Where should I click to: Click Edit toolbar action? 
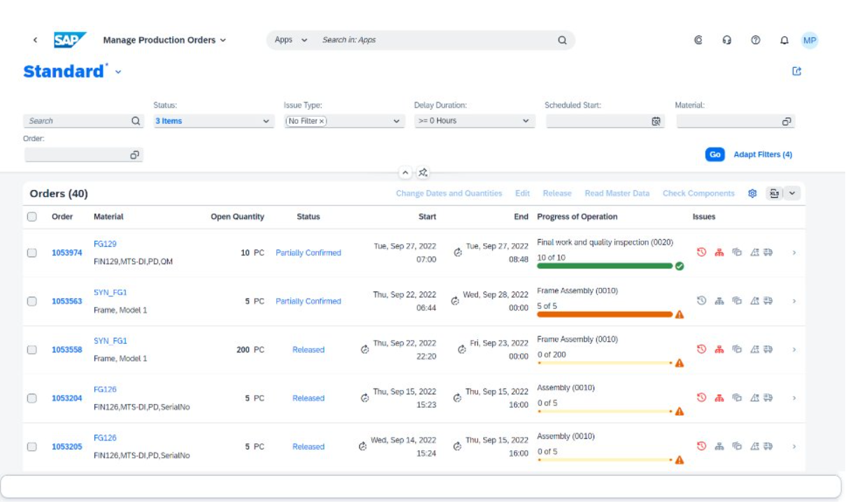(522, 194)
